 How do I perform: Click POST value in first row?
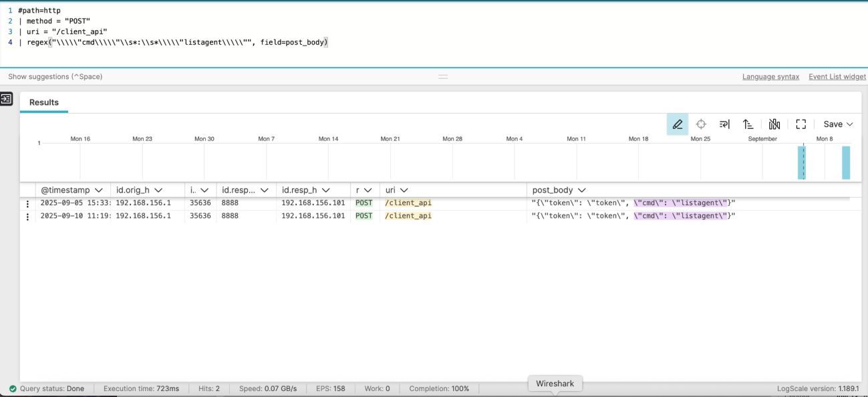(364, 203)
